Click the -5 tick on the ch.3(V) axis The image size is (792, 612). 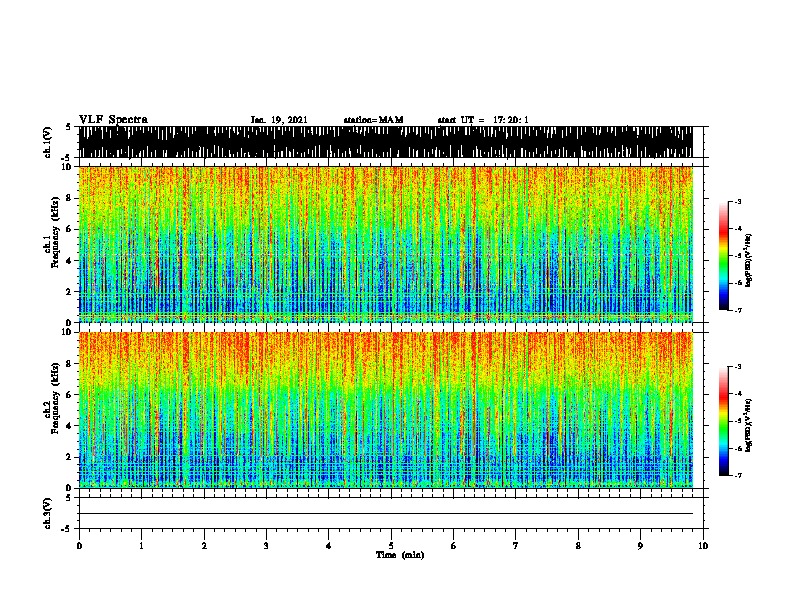(x=67, y=529)
